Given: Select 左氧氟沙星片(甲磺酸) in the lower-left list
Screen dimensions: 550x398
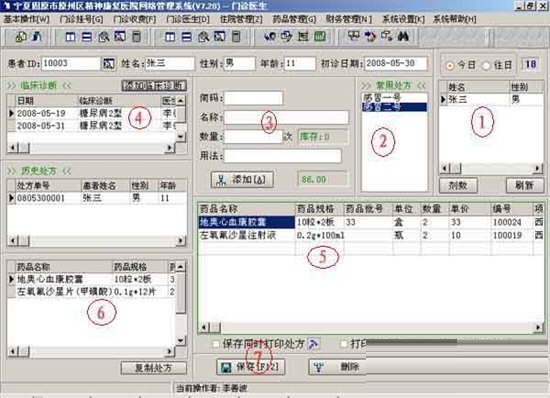Looking at the screenshot, I should (91, 292).
